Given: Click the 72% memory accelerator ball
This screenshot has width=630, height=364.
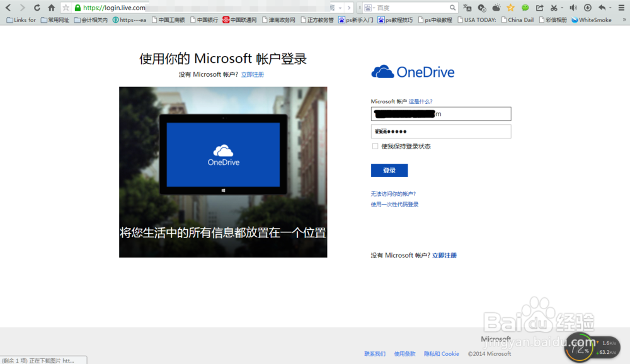Looking at the screenshot, I should pos(580,348).
